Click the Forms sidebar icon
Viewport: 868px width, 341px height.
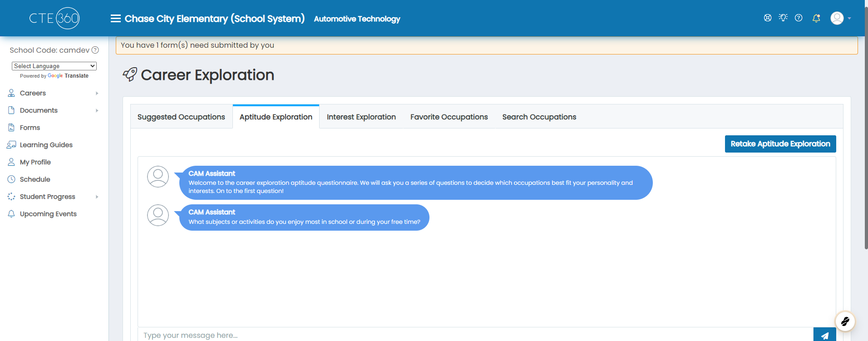11,128
